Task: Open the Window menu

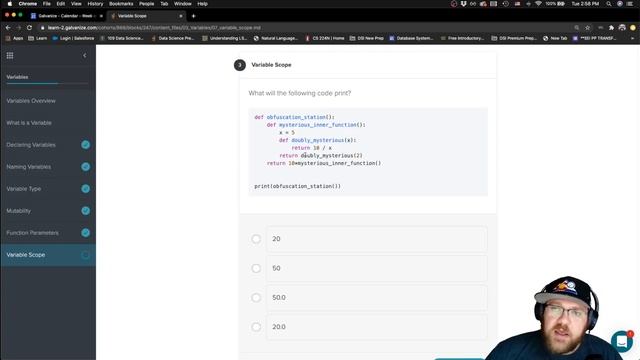Action: [182, 4]
